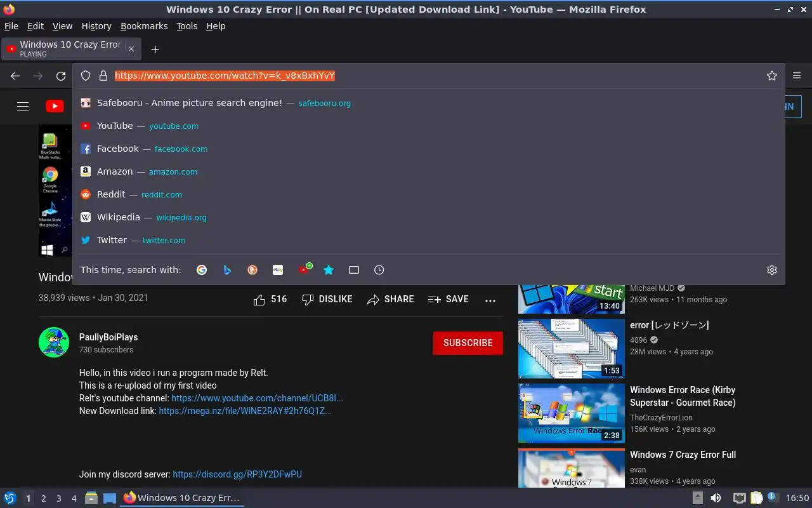812x508 pixels.
Task: Open the Help menu
Action: [216, 26]
